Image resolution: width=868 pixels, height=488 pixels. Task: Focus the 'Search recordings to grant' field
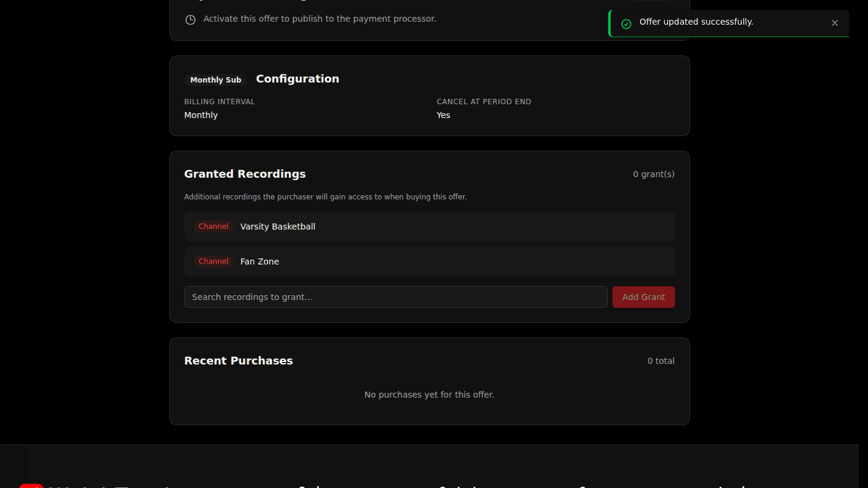click(395, 297)
